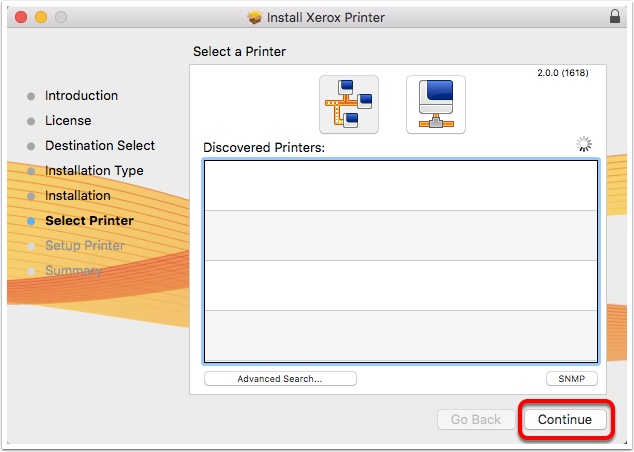Minimize the window with yellow button
The width and height of the screenshot is (634, 452).
click(41, 17)
